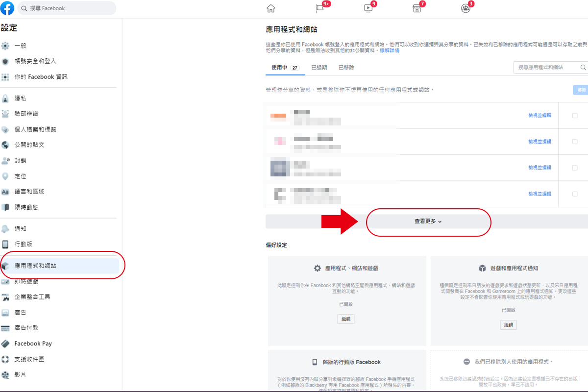Click the search magnifier in app search box
The width and height of the screenshot is (588, 392).
pyautogui.click(x=583, y=67)
